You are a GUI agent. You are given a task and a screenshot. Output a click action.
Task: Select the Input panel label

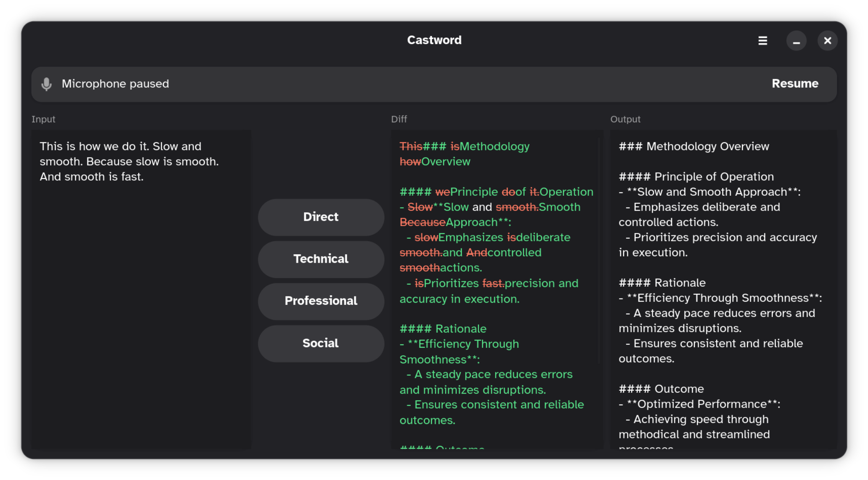point(43,119)
